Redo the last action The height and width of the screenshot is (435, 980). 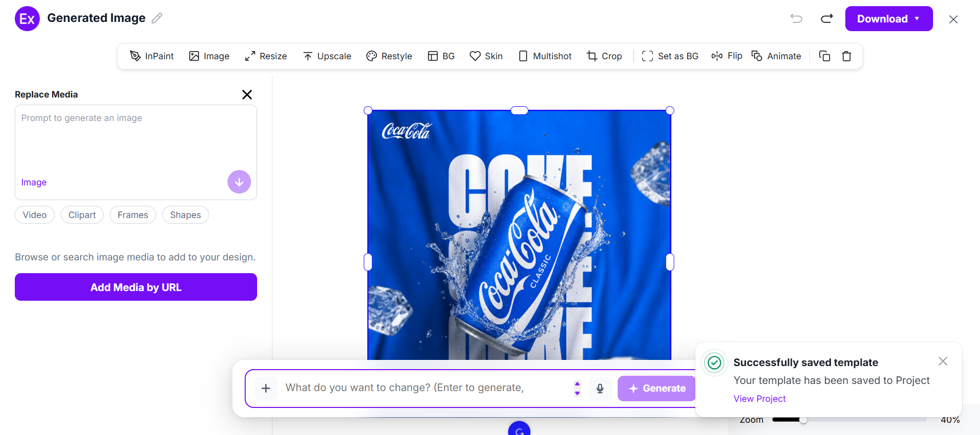click(827, 19)
